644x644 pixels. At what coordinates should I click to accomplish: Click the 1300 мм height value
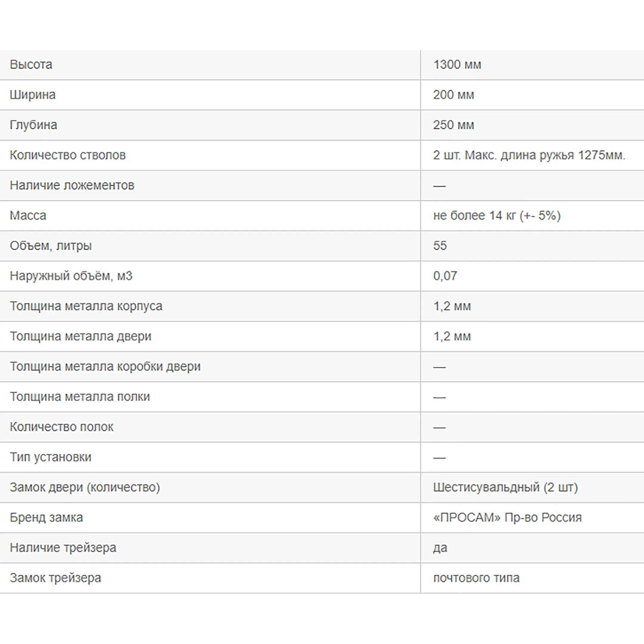(457, 65)
